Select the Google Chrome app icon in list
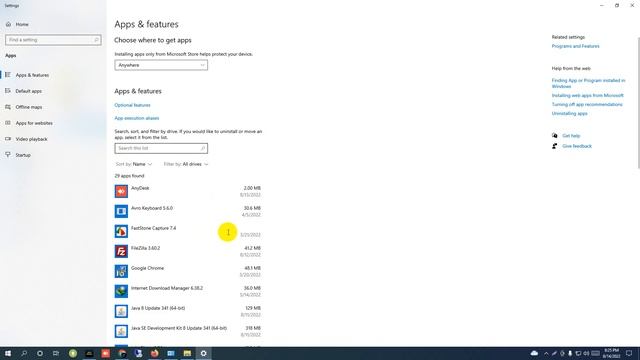This screenshot has width=640, height=360. pos(121,271)
